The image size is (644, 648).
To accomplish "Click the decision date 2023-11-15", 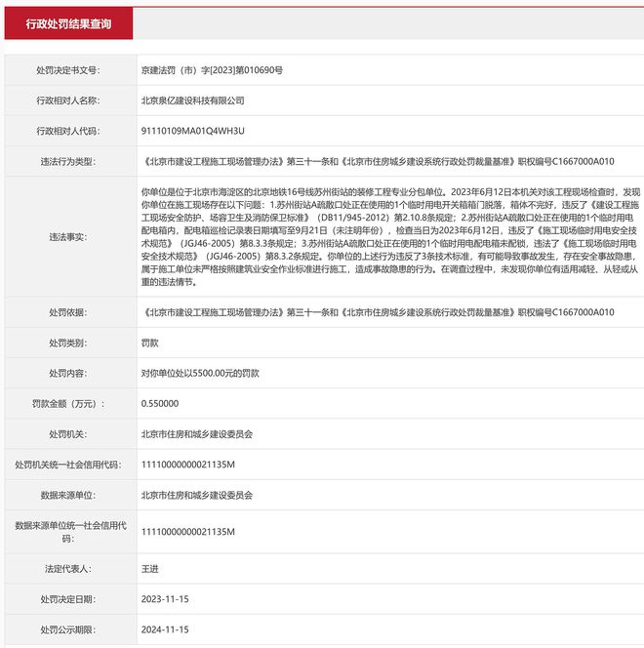I will 165,599.
